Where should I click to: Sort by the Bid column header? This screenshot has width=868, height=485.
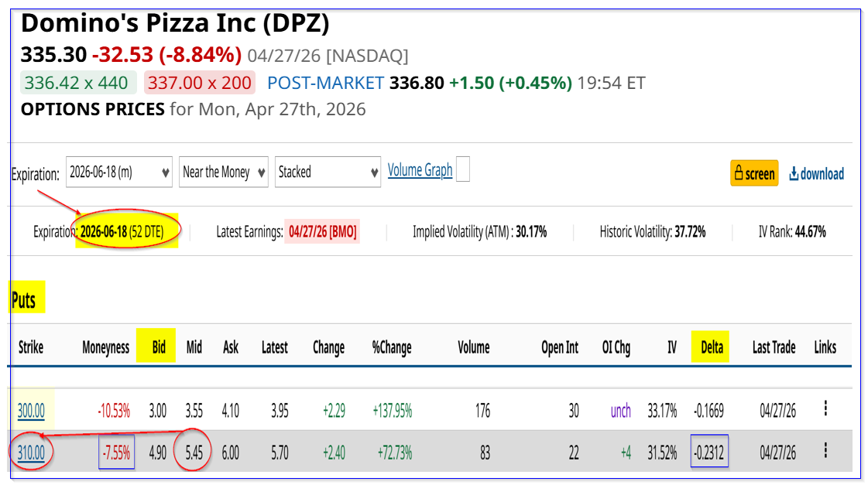pyautogui.click(x=159, y=347)
